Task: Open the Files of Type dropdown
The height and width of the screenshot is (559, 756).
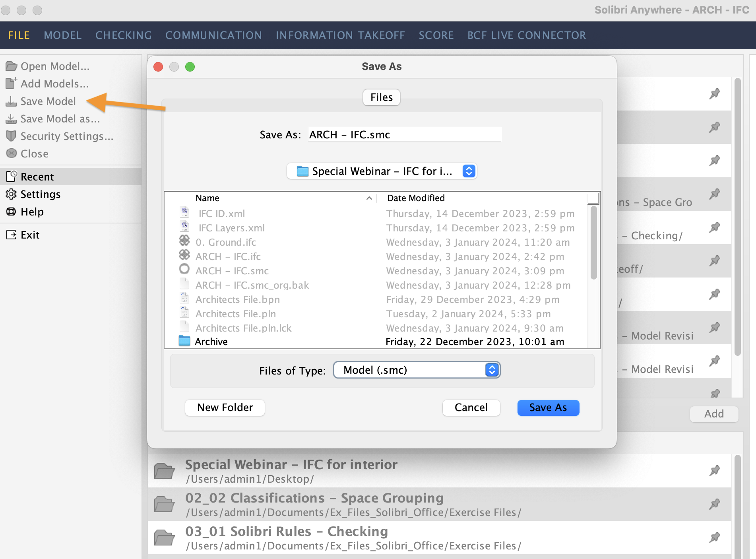Action: [x=492, y=370]
